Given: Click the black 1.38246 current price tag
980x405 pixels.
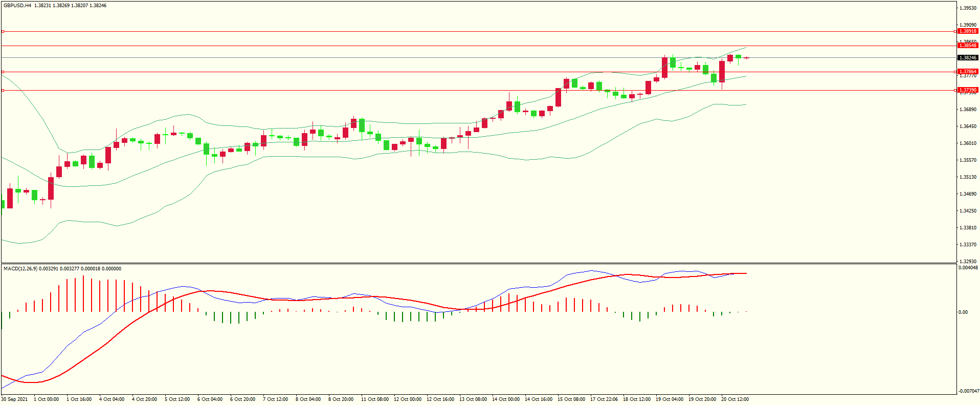Looking at the screenshot, I should [967, 58].
